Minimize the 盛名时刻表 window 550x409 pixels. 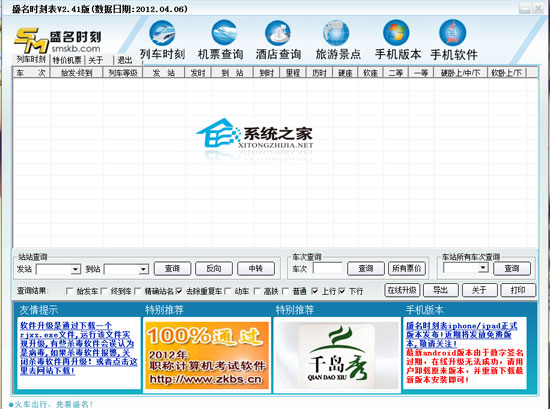(x=525, y=8)
